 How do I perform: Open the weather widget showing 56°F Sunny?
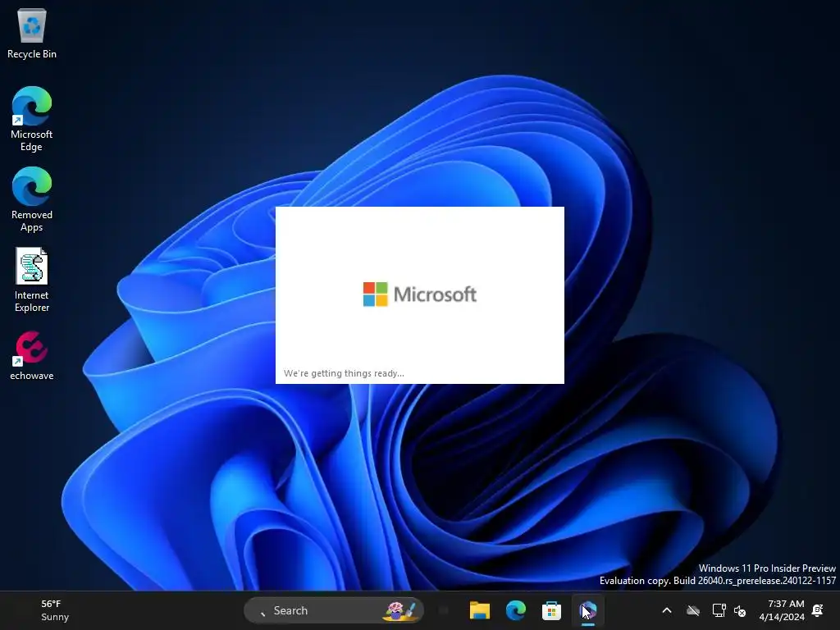pos(55,610)
